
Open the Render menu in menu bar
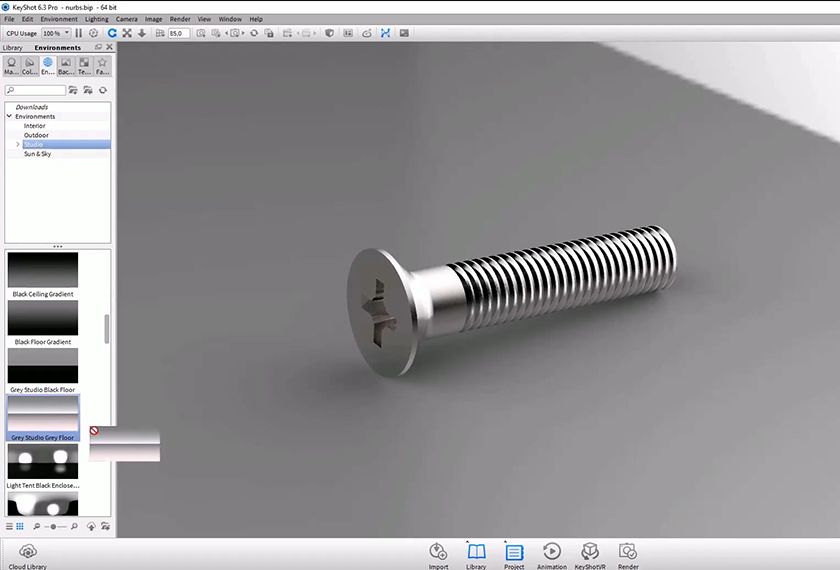180,19
